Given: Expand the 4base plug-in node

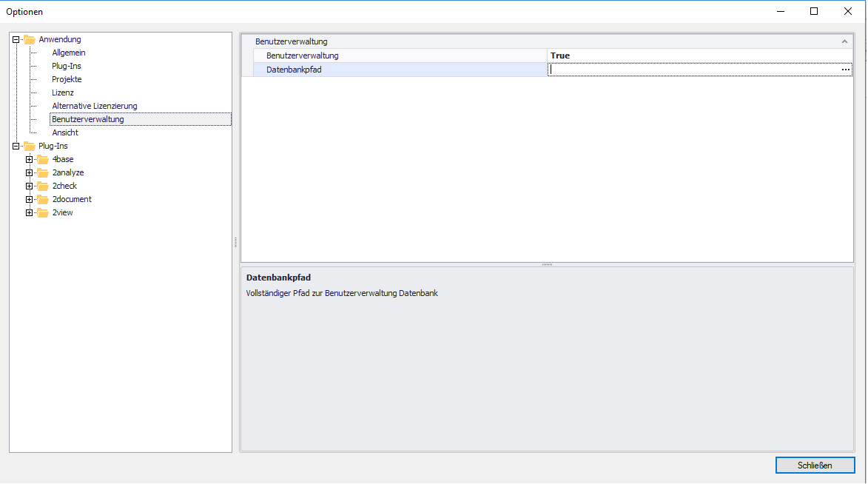Looking at the screenshot, I should pos(30,160).
